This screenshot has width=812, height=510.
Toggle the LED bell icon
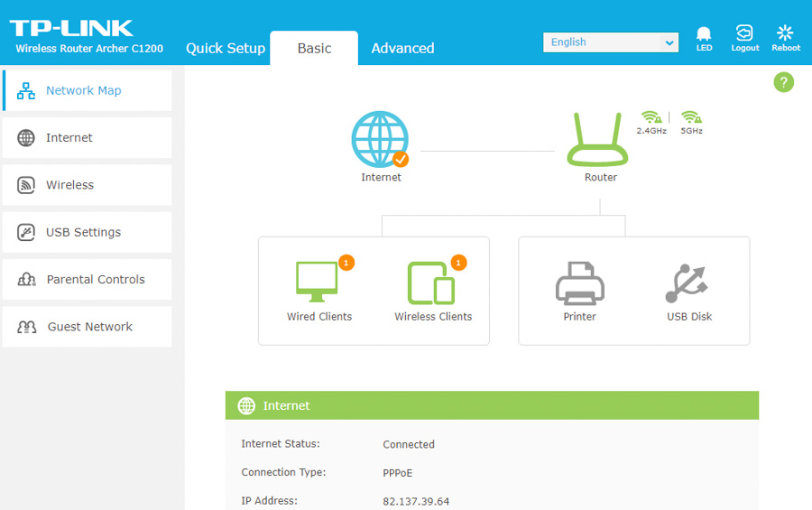(x=704, y=34)
